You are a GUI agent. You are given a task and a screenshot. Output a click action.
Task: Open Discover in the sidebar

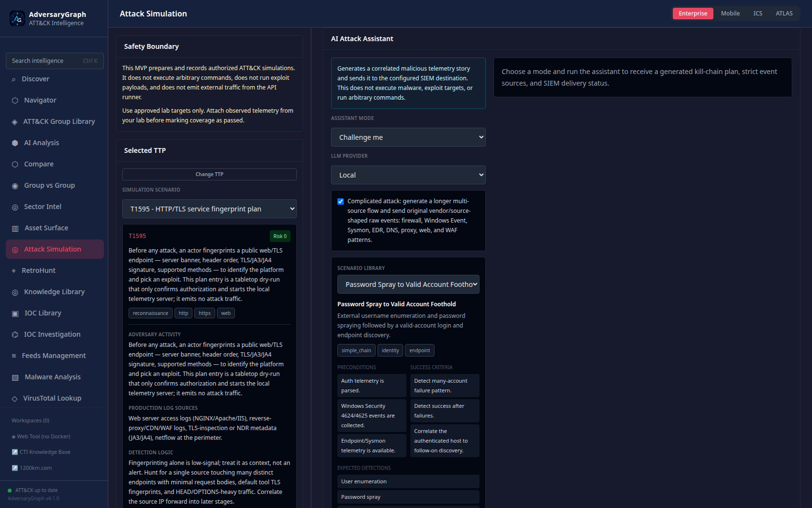55,79
